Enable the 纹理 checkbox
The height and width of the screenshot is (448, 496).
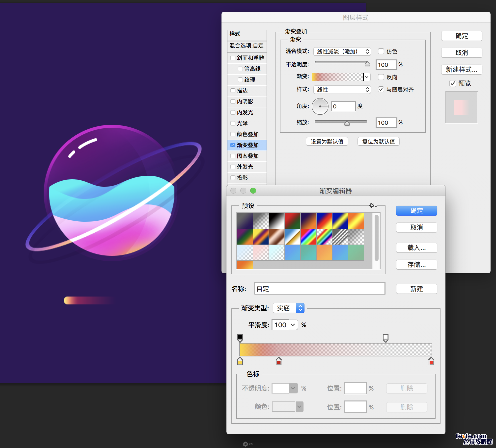240,80
